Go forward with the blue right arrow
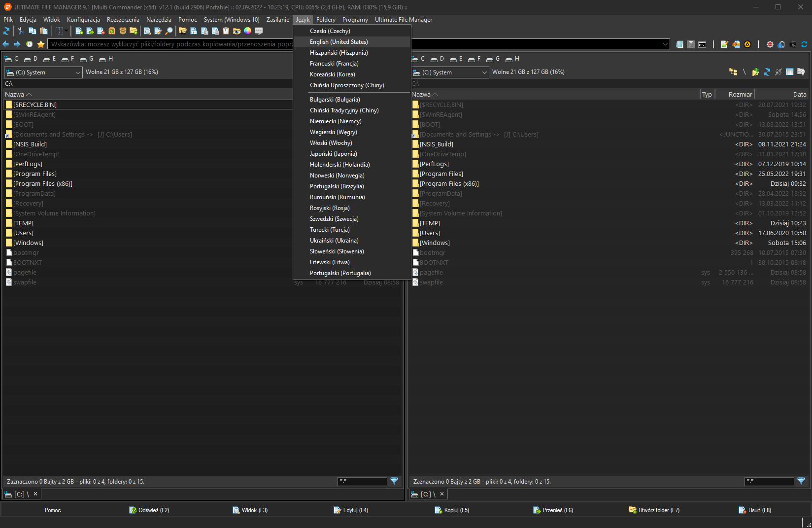The height and width of the screenshot is (528, 812). pyautogui.click(x=17, y=44)
